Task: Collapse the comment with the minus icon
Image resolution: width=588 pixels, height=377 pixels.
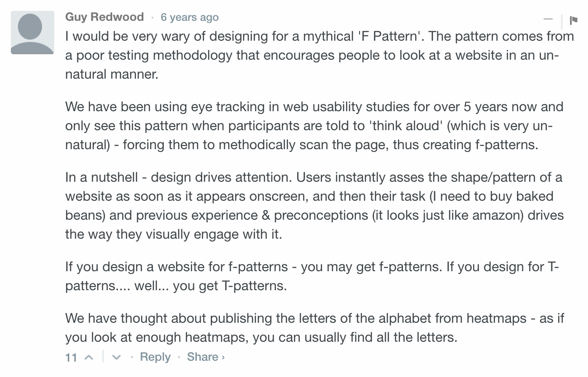Action: point(548,19)
